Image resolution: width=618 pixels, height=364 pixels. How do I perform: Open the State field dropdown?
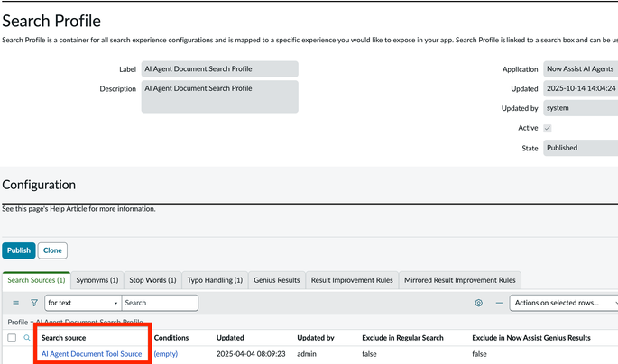(x=580, y=148)
